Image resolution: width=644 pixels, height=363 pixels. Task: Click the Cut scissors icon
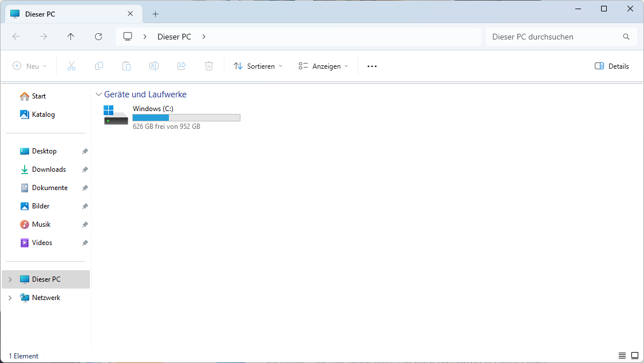72,66
